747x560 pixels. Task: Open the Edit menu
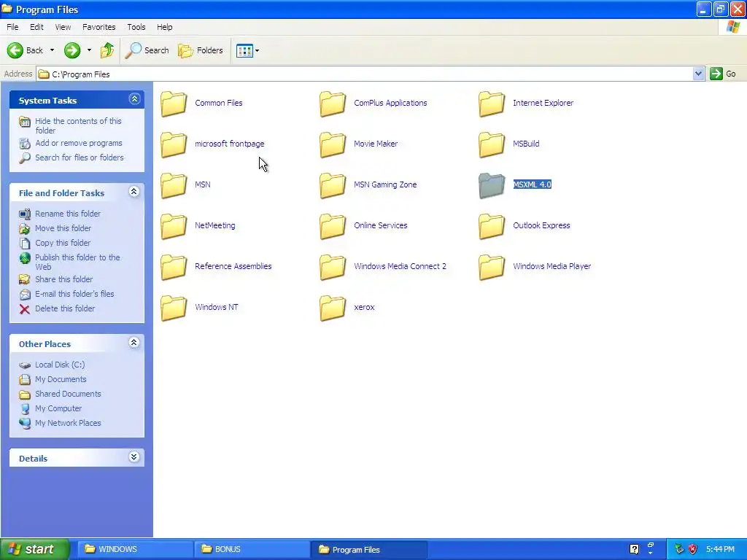pyautogui.click(x=36, y=27)
